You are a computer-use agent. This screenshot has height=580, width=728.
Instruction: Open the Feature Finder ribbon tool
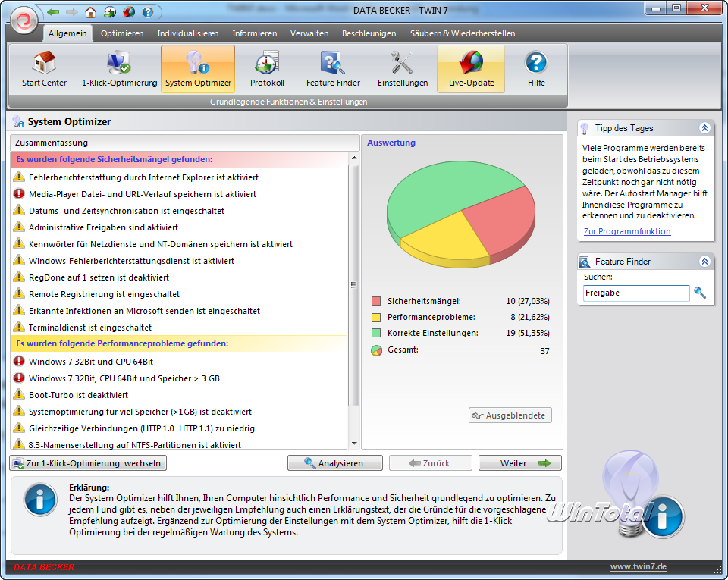(333, 69)
